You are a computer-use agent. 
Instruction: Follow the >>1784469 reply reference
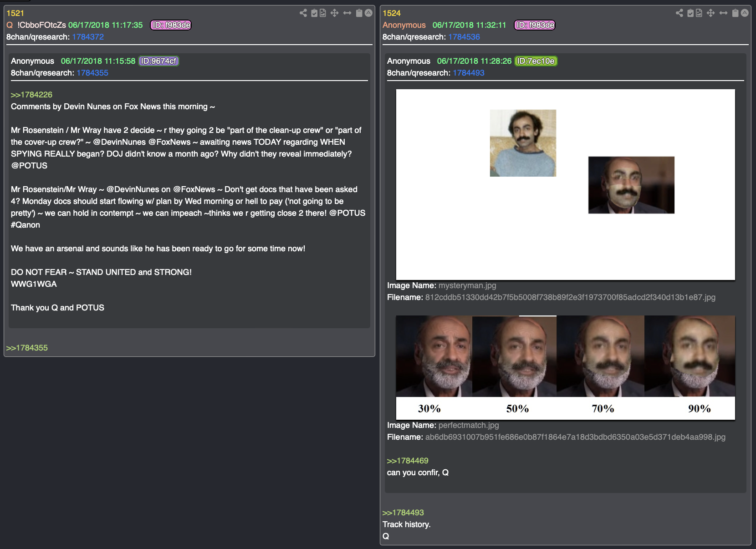pyautogui.click(x=408, y=461)
